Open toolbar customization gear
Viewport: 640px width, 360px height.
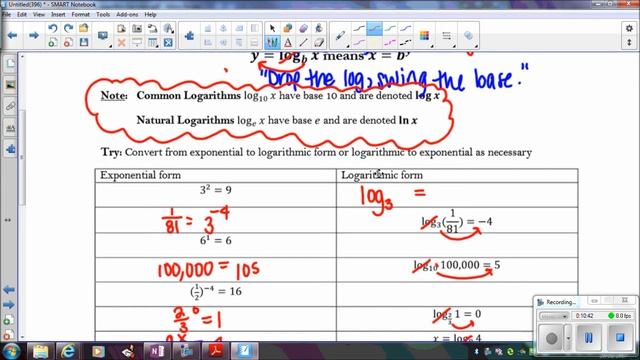pos(629,28)
